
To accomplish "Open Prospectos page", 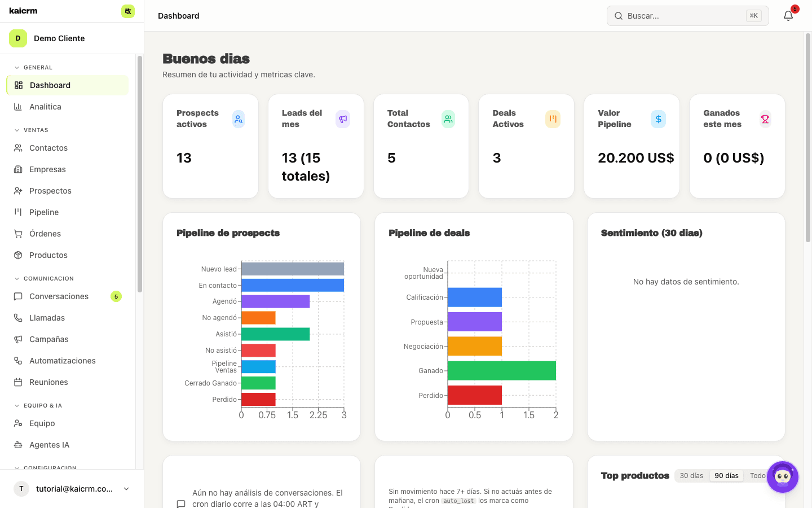I will [x=68, y=191].
